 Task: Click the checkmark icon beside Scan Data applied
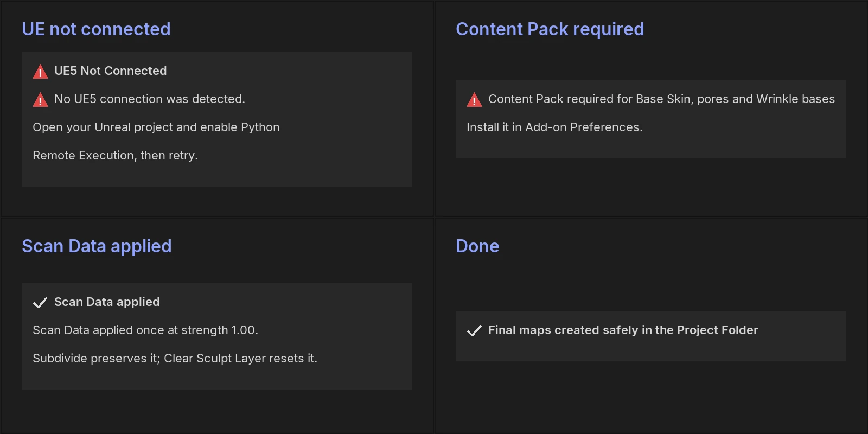[x=40, y=302]
